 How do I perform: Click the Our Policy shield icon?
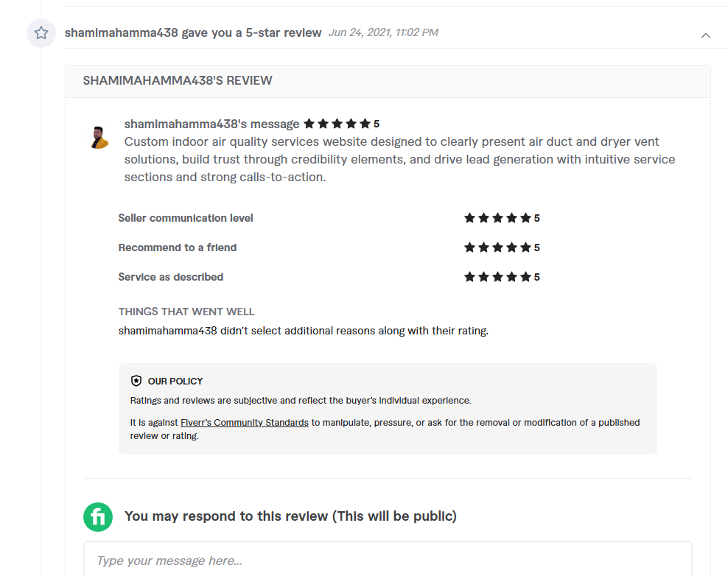pos(136,381)
